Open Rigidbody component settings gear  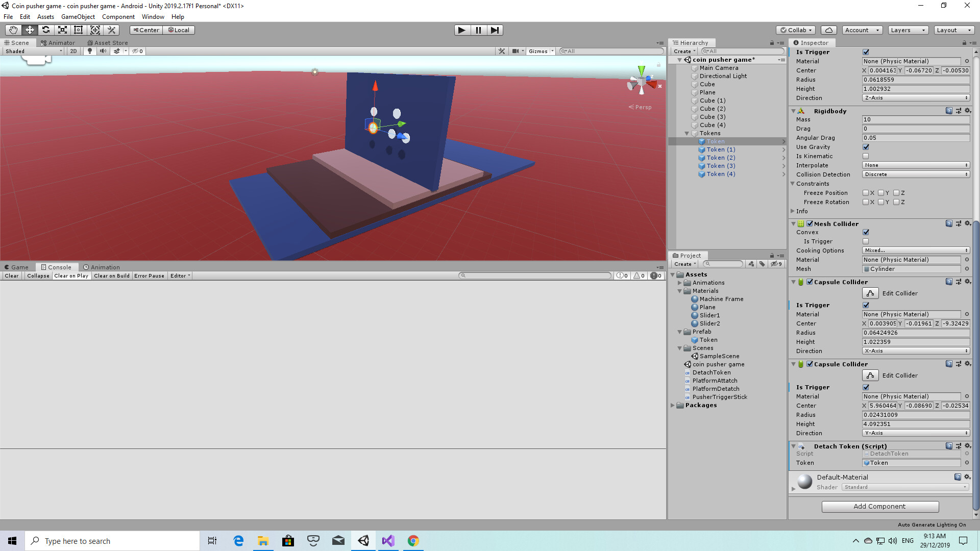[x=968, y=111]
